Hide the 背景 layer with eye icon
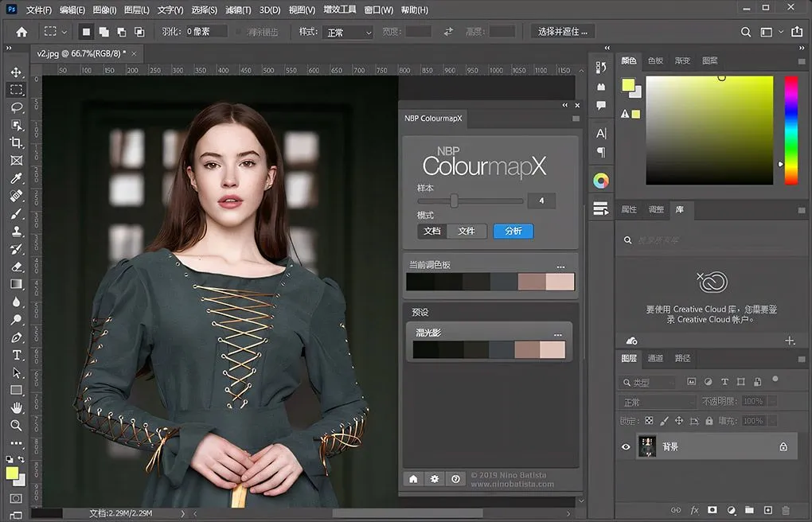The height and width of the screenshot is (522, 812). click(x=626, y=447)
